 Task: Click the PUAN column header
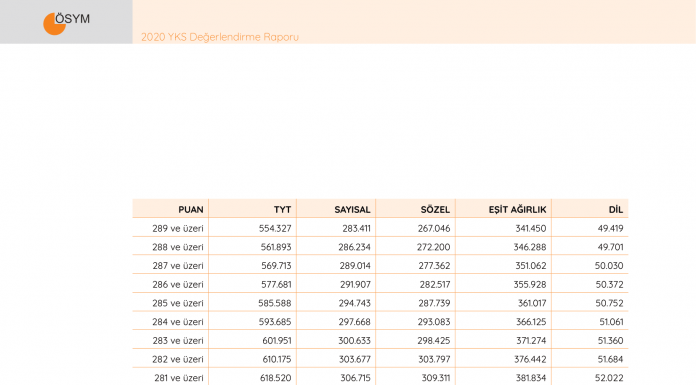191,210
